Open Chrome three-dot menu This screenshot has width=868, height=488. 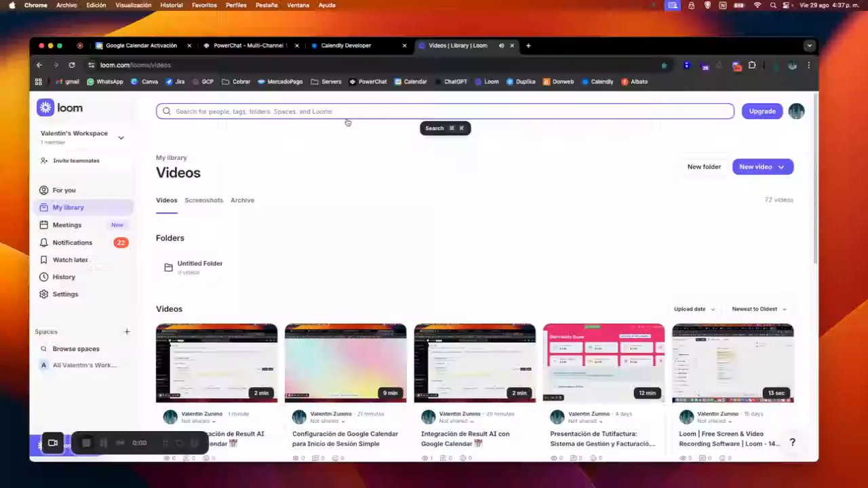pos(809,65)
